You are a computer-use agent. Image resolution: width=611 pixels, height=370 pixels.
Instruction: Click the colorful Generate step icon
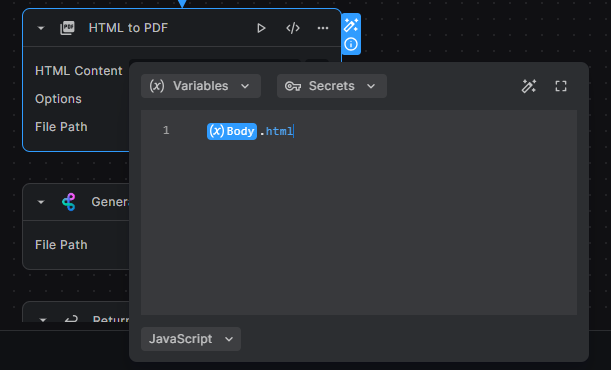(x=69, y=202)
